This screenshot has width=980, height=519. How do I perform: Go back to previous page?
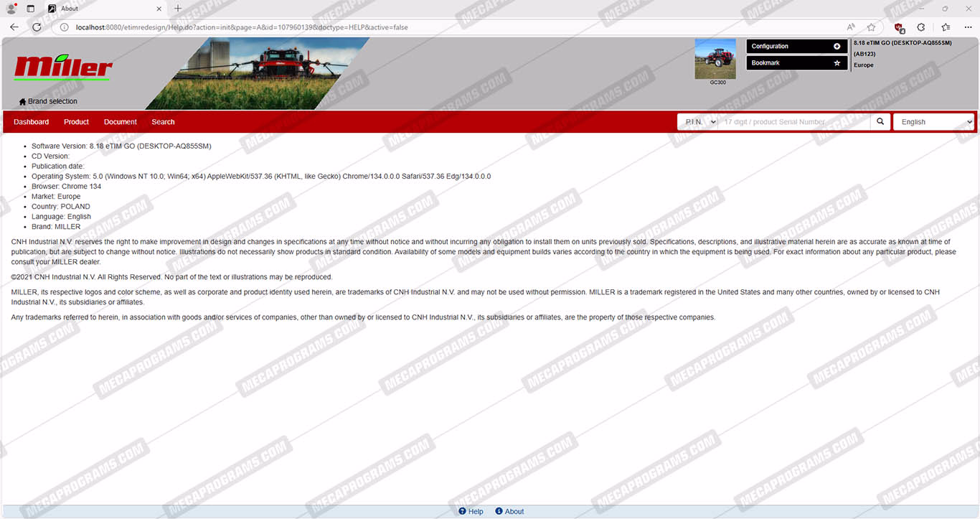[14, 27]
